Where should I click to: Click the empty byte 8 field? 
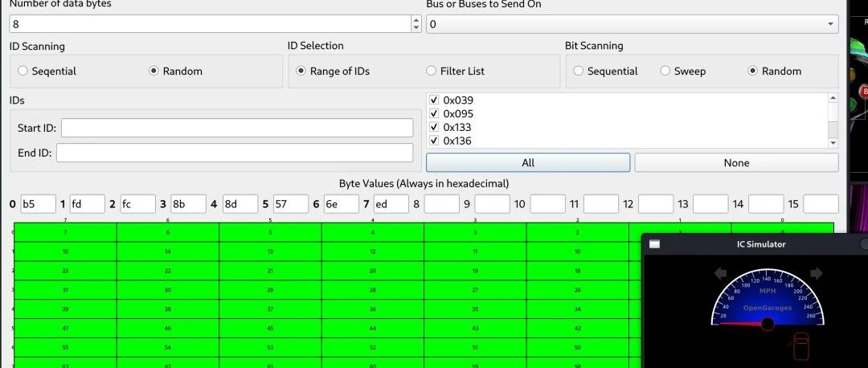tap(442, 204)
